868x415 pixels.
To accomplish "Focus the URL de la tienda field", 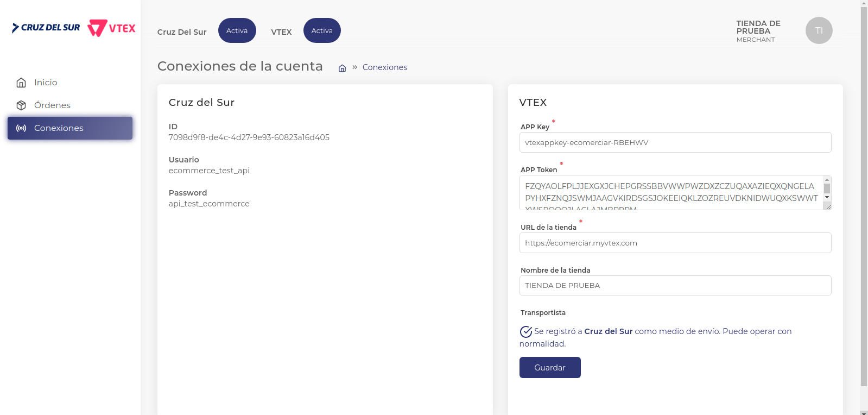I will click(675, 243).
